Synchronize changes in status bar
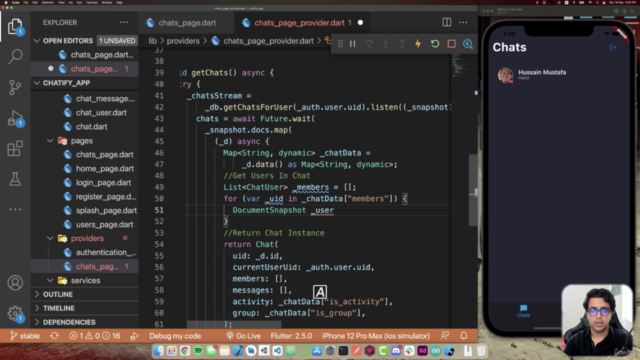This screenshot has height=360, width=640. (54, 336)
